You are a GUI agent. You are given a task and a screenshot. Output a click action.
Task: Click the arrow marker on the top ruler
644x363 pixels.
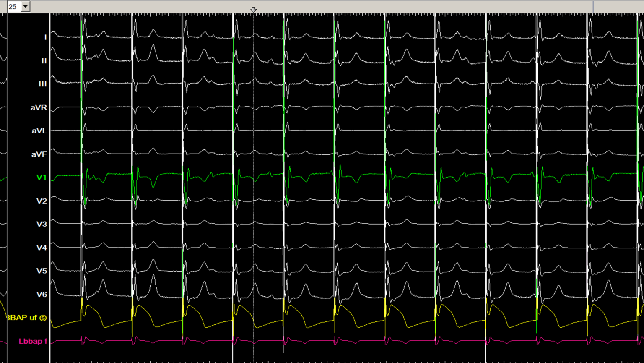253,9
